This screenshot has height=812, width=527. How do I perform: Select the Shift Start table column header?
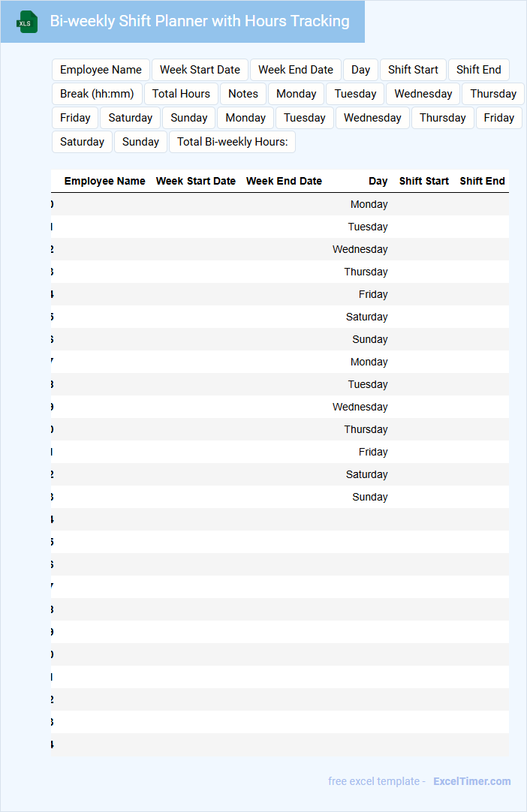[423, 181]
